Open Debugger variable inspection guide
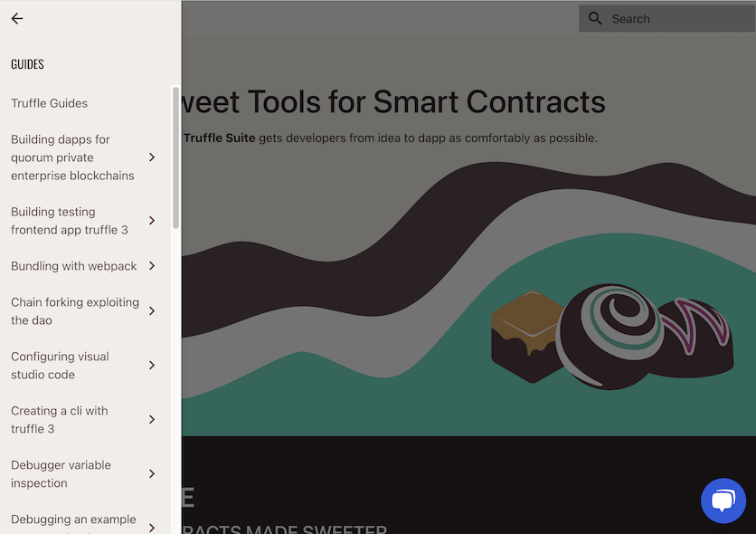 point(61,473)
